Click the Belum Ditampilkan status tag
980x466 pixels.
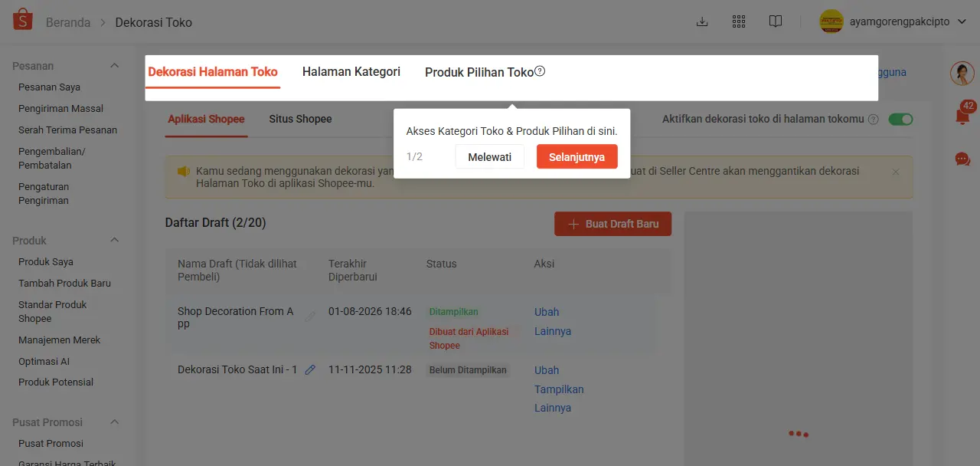[468, 370]
